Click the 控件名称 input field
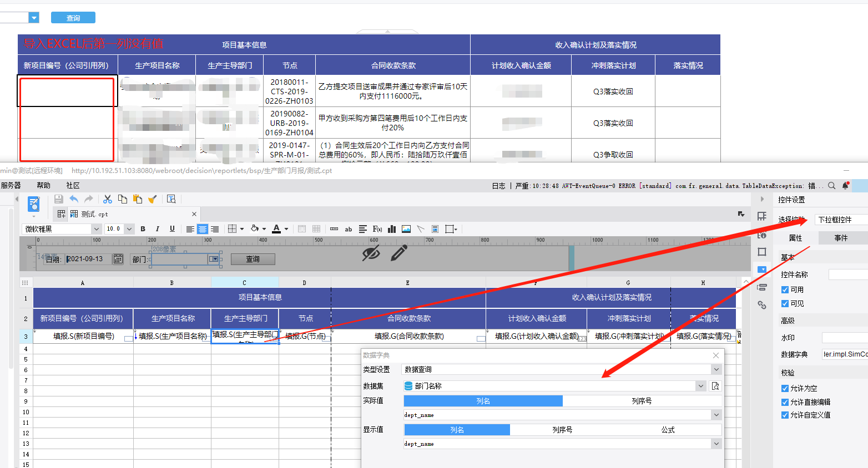Image resolution: width=868 pixels, height=468 pixels. tap(848, 274)
